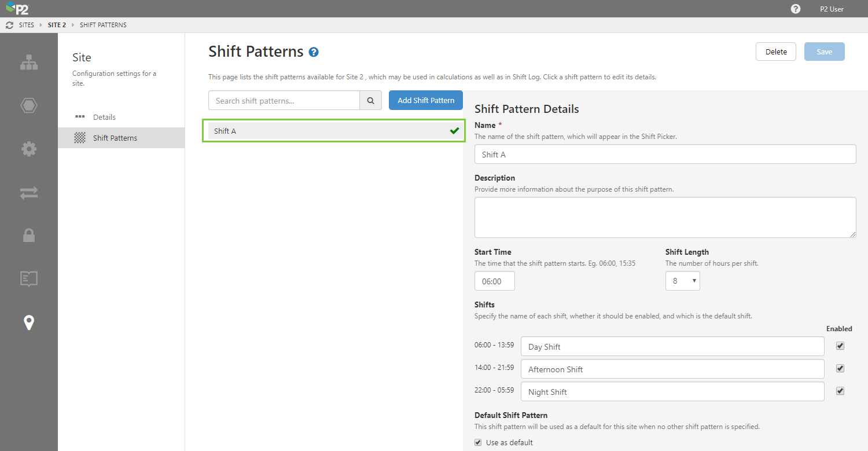Click the transfer arrows icon in sidebar

coord(29,193)
